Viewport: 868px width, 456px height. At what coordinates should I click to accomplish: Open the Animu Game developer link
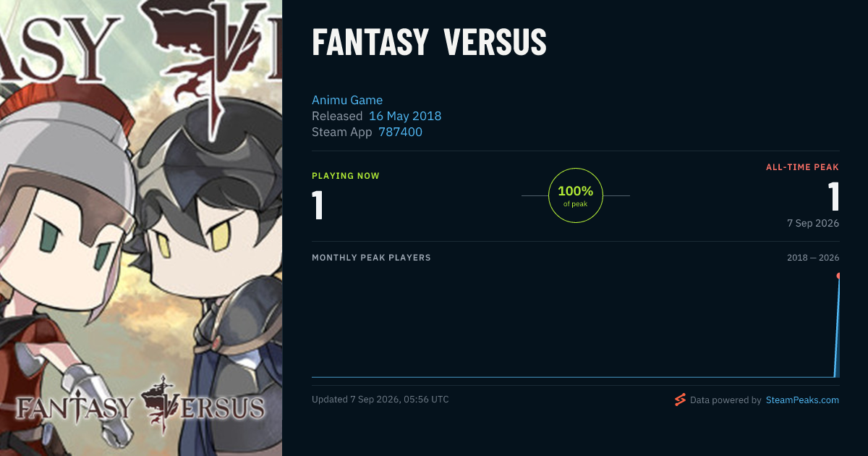(x=347, y=100)
